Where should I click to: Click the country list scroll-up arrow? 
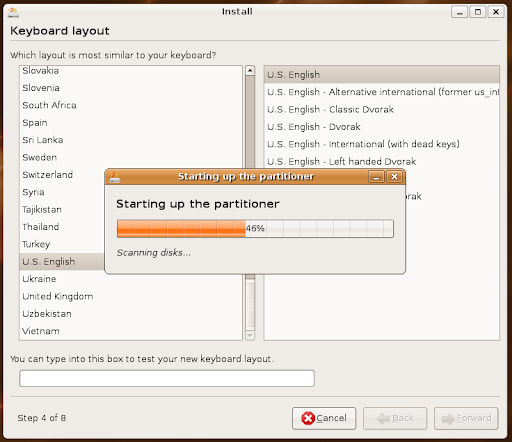250,70
